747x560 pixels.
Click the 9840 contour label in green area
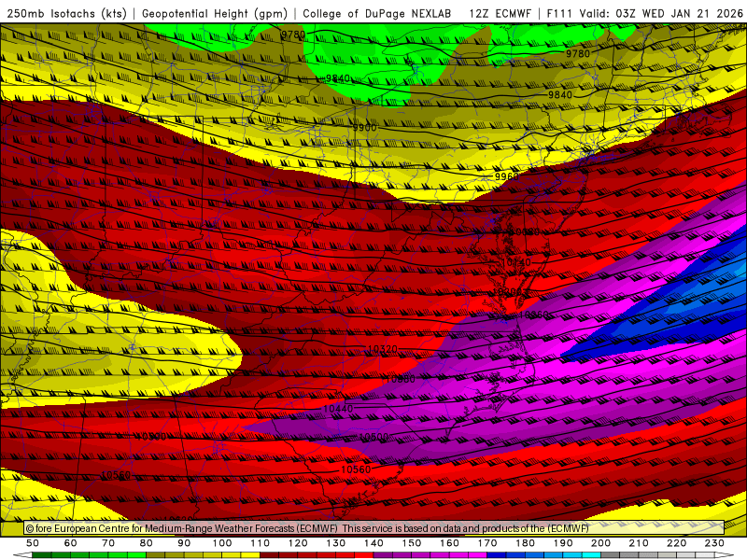[x=338, y=78]
